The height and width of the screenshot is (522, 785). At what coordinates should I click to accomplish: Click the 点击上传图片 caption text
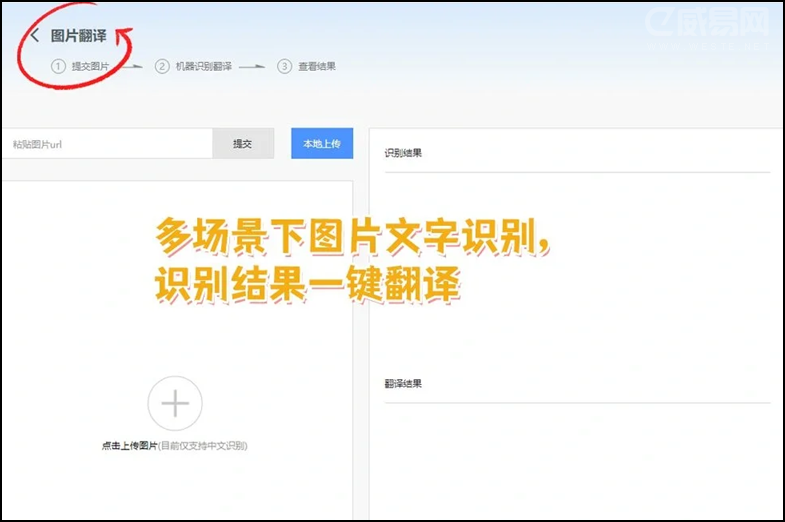[x=129, y=446]
